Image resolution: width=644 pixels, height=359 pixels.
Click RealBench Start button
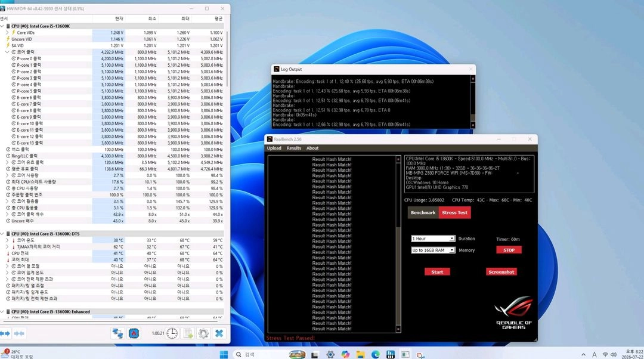(x=437, y=272)
